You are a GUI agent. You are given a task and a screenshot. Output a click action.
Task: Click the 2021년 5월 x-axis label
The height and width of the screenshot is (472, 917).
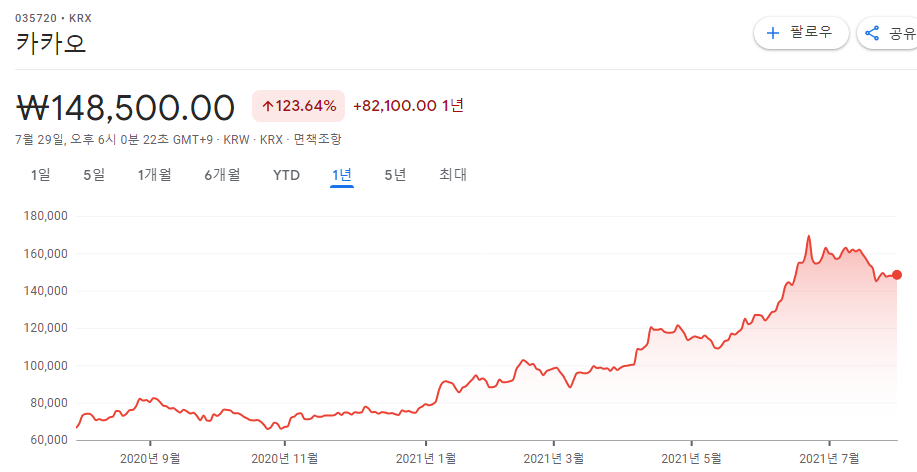(x=691, y=459)
